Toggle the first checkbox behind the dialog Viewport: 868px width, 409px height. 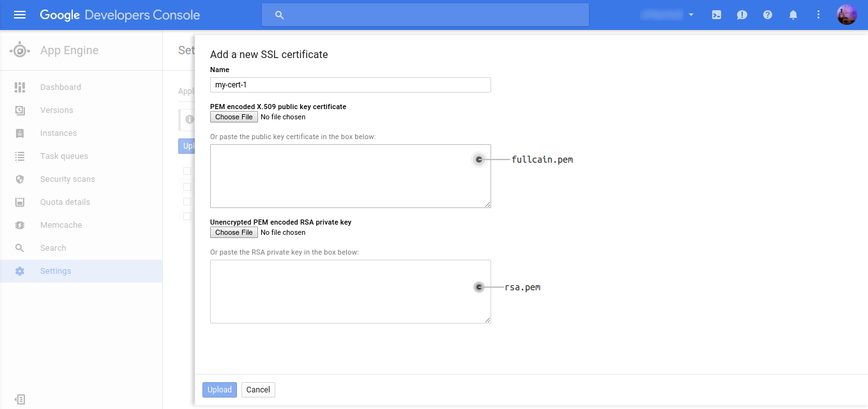pyautogui.click(x=187, y=171)
